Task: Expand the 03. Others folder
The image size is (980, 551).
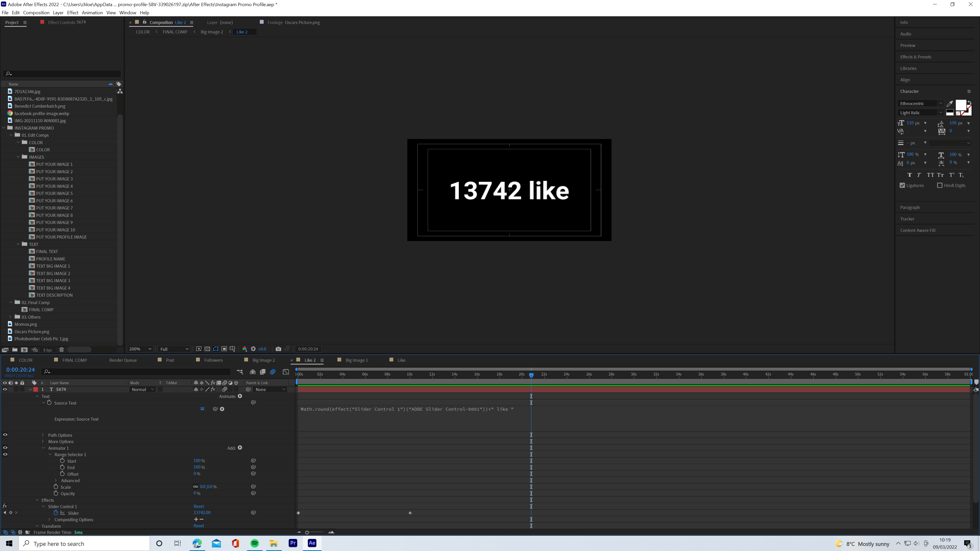Action: (x=10, y=317)
